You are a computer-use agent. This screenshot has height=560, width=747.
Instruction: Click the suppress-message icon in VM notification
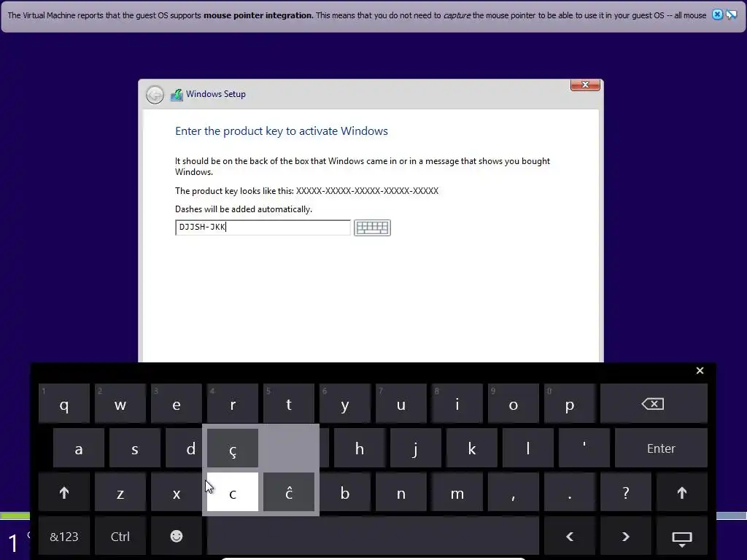tap(731, 15)
